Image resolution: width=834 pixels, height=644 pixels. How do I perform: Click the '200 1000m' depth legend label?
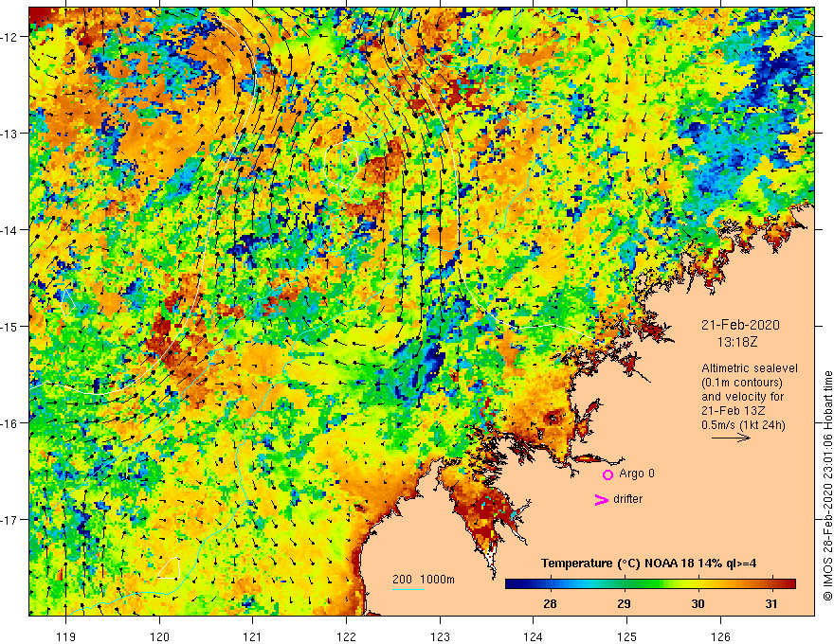tap(424, 580)
